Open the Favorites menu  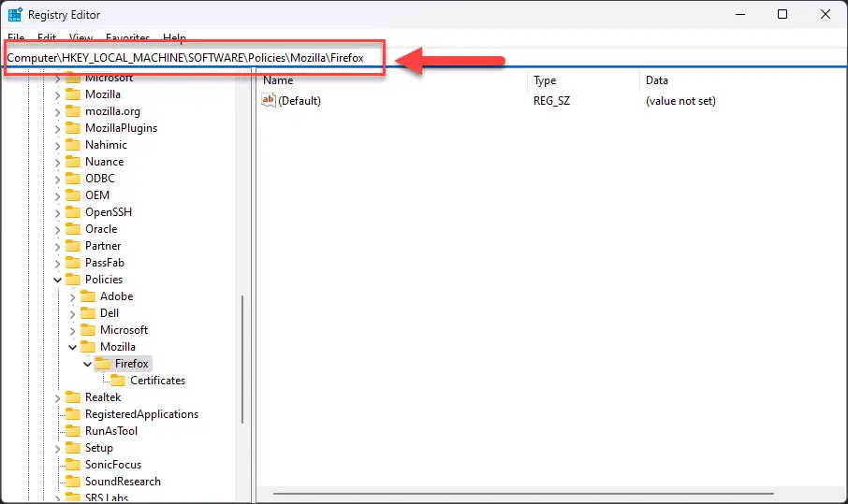point(127,37)
